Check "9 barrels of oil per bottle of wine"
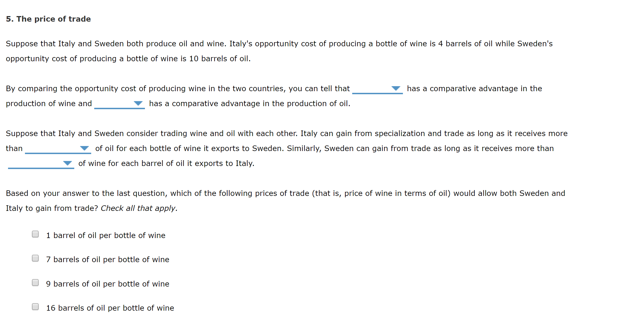Viewport: 644px width, 322px height. tap(35, 282)
